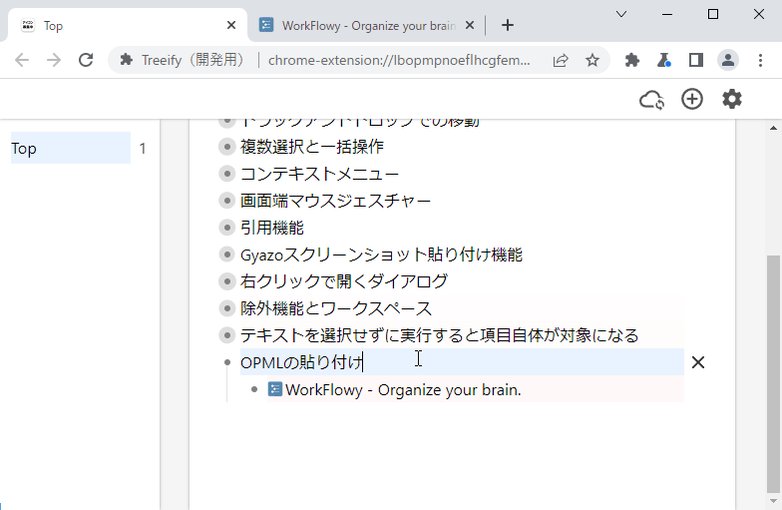Bookmark this page with star icon
Image resolution: width=782 pixels, height=510 pixels.
[x=592, y=60]
